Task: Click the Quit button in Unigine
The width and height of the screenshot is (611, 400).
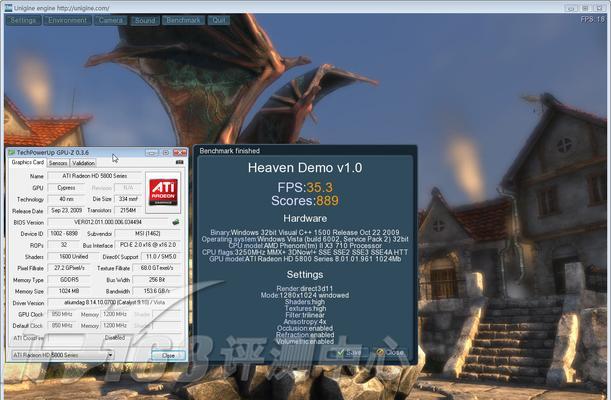Action: tap(219, 20)
